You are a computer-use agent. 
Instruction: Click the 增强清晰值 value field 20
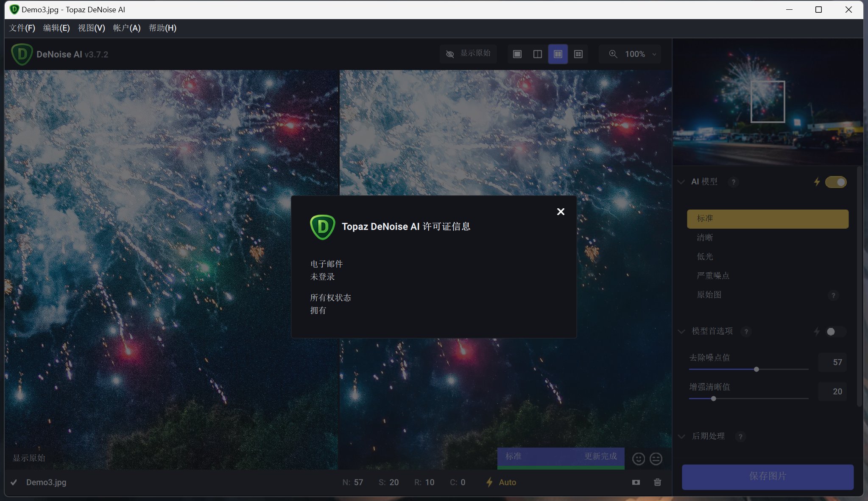pos(832,392)
